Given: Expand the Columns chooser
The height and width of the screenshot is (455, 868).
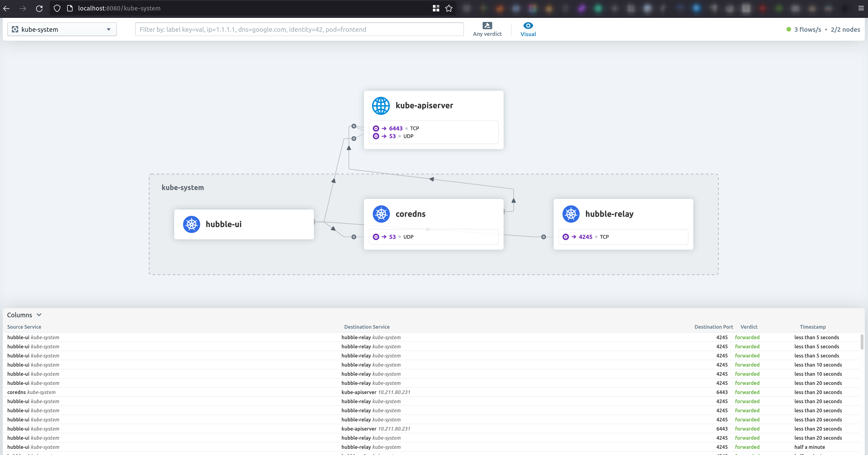Looking at the screenshot, I should click(24, 315).
